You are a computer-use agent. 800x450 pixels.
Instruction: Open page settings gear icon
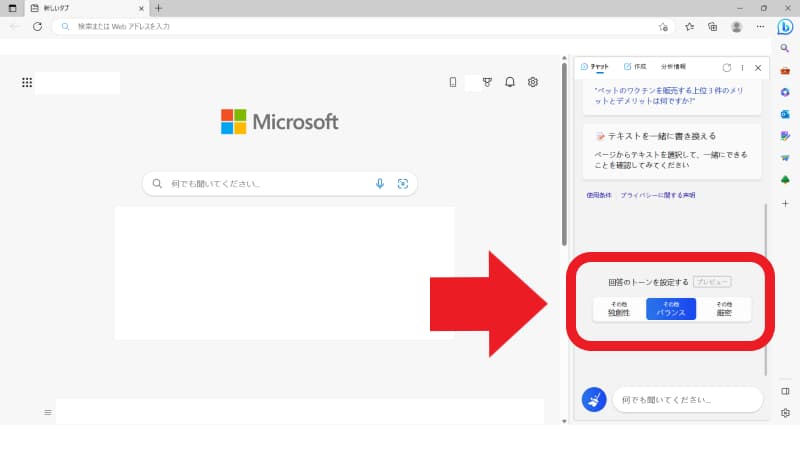point(533,82)
